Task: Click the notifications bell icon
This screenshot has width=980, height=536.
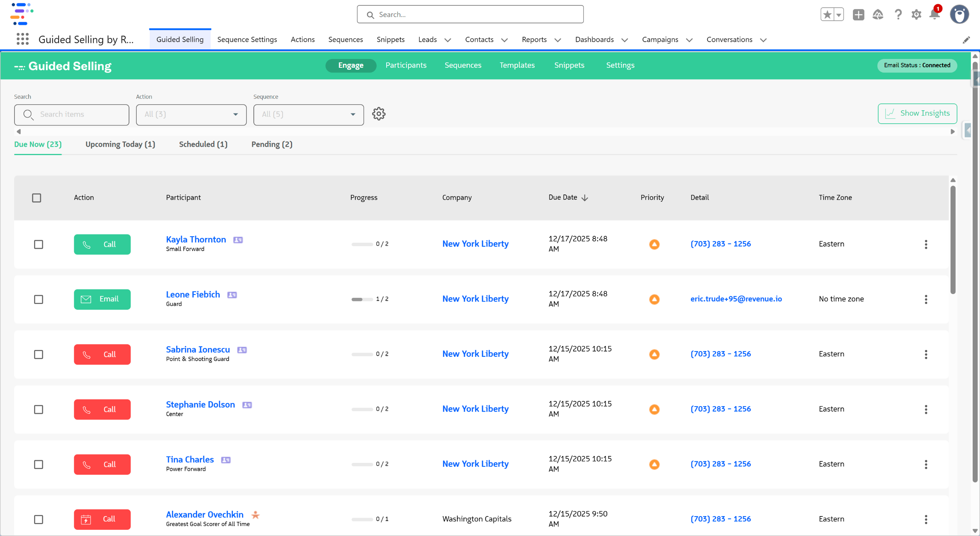Action: pyautogui.click(x=934, y=15)
